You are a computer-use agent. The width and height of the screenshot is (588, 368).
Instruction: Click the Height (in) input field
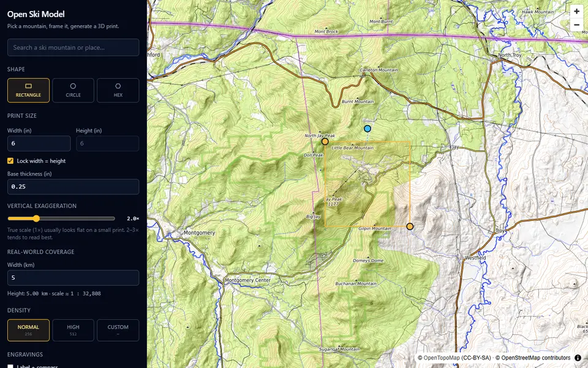tap(108, 144)
